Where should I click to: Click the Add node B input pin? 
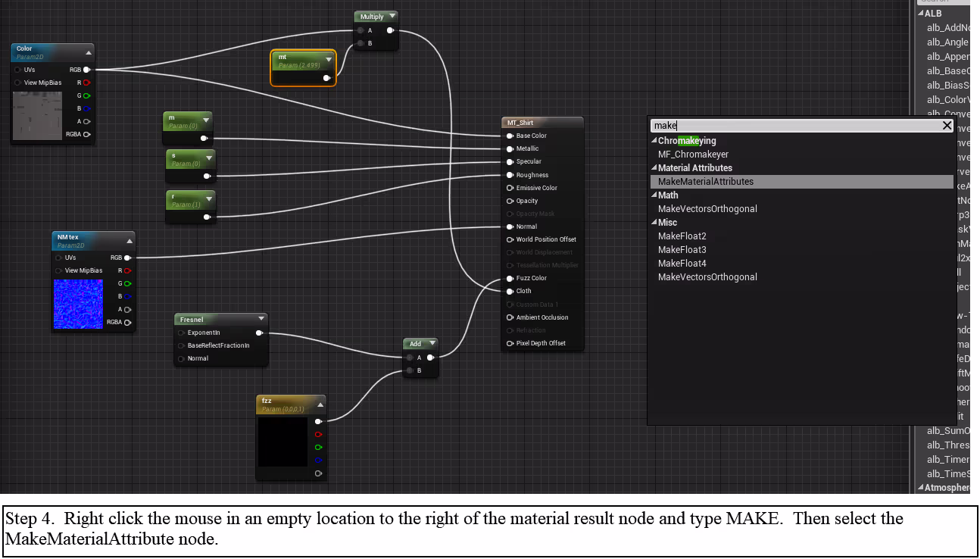click(x=409, y=370)
